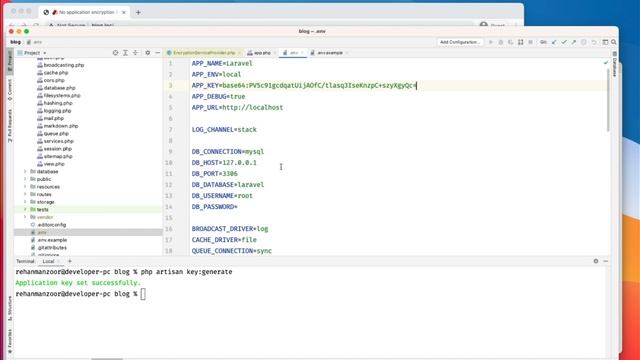Minimize the Terminal panel
This screenshot has width=640, height=360.
click(606, 261)
